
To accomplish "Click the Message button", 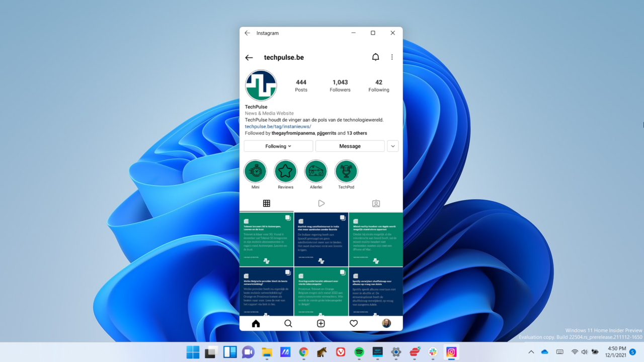I will (x=350, y=146).
